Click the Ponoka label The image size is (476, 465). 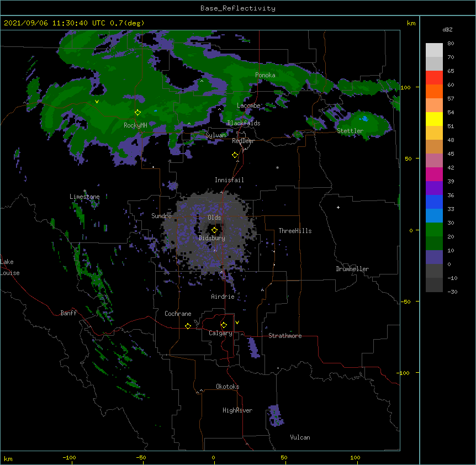point(265,75)
